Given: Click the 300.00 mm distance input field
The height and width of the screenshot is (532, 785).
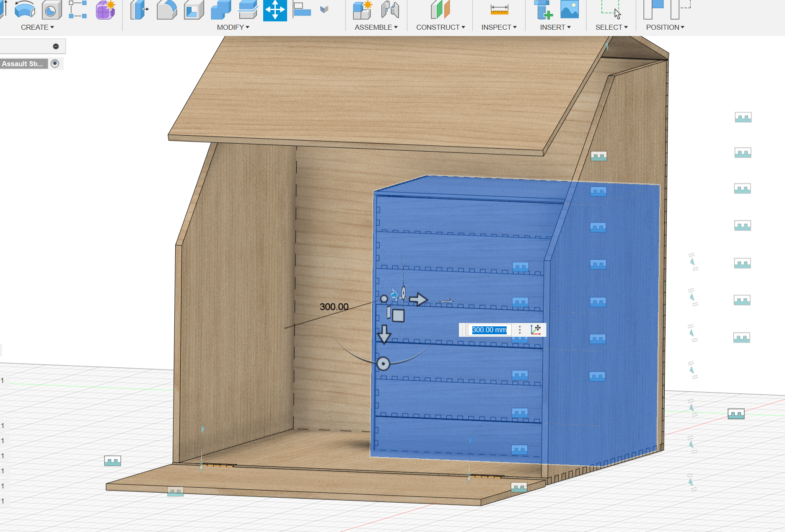Looking at the screenshot, I should pyautogui.click(x=489, y=330).
